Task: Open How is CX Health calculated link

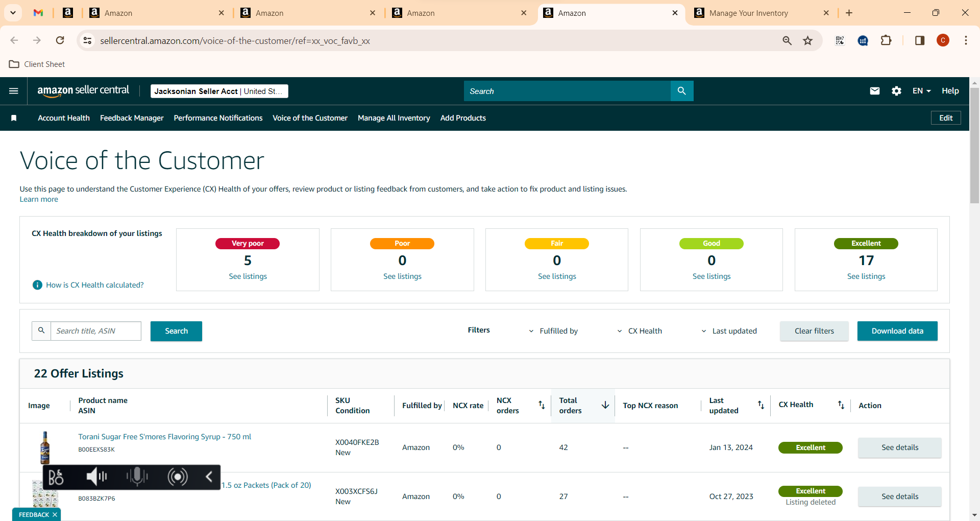Action: point(95,285)
